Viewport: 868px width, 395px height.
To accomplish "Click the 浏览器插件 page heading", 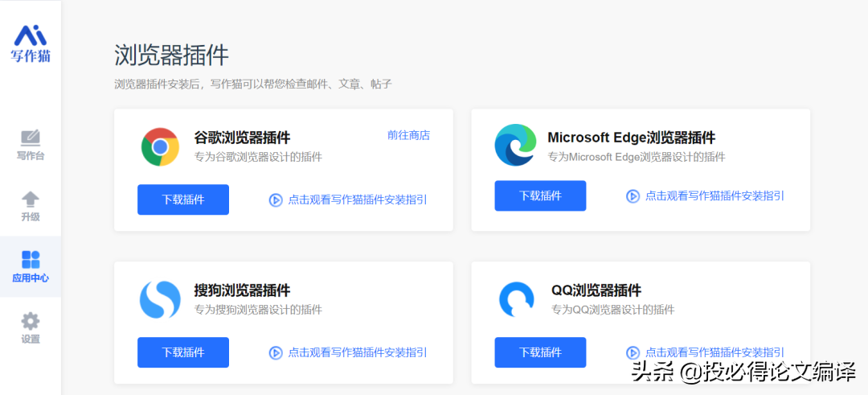I will [x=172, y=56].
